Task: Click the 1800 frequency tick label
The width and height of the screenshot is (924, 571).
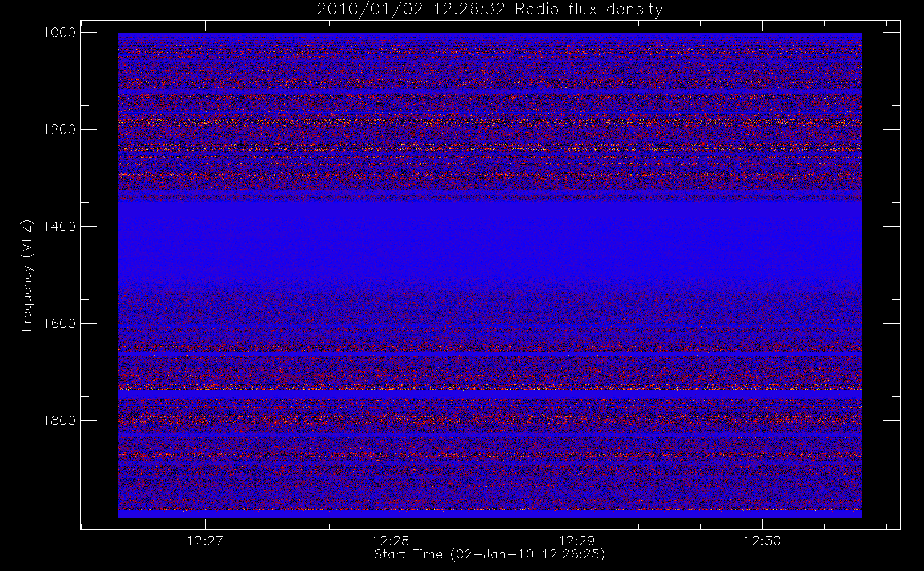Action: 59,421
